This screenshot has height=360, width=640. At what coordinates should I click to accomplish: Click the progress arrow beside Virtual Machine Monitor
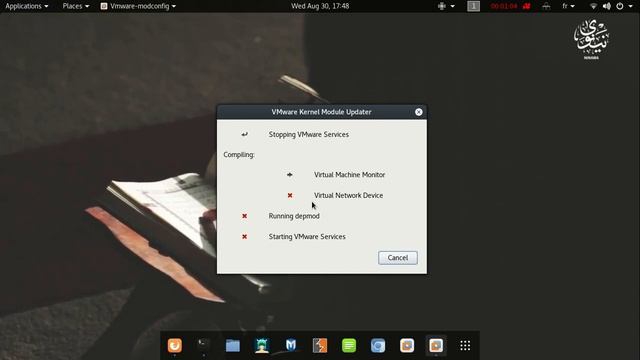point(290,175)
